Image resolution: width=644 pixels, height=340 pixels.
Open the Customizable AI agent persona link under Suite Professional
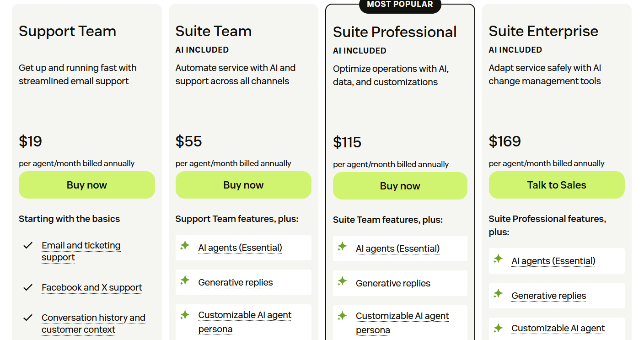pos(402,322)
